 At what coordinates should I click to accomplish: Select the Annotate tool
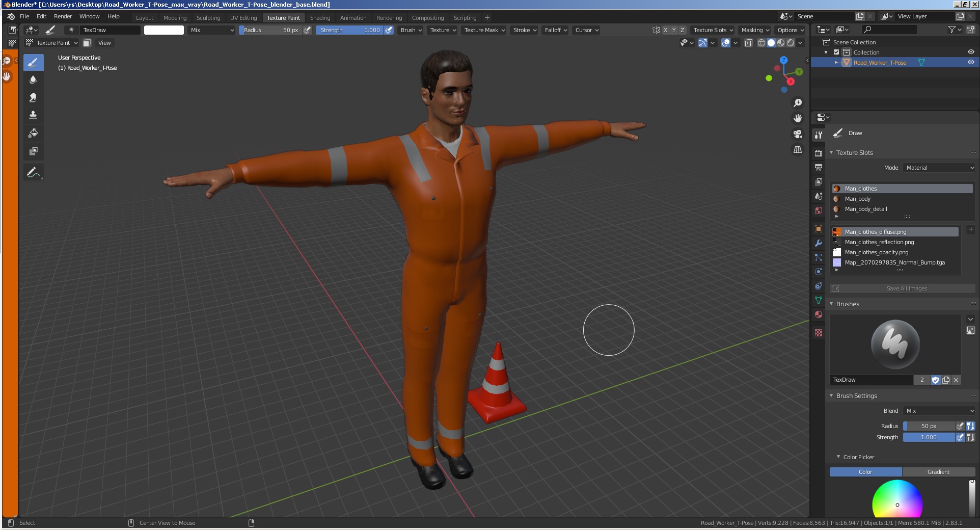[x=33, y=172]
